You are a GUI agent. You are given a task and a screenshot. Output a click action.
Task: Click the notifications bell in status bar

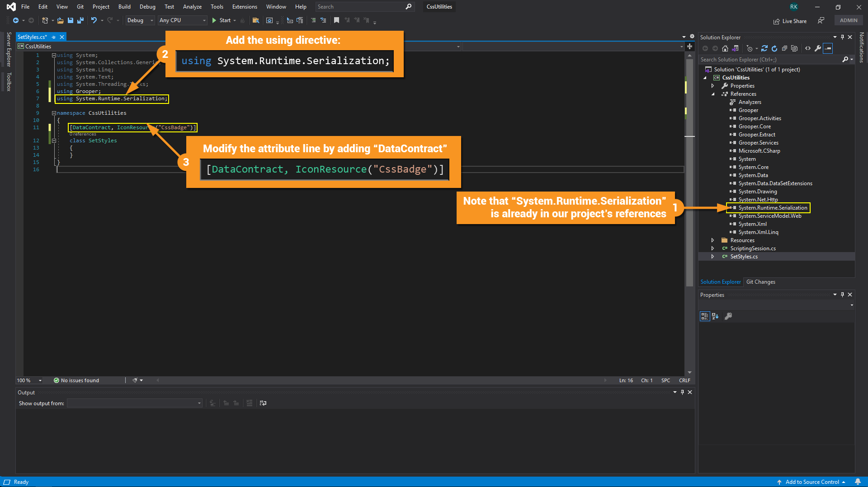pos(858,482)
